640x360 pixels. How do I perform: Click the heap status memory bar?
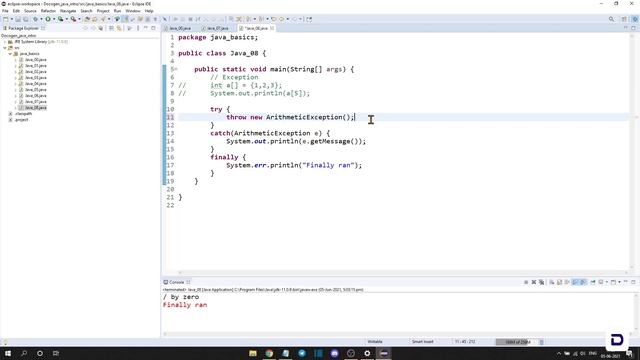click(x=517, y=342)
